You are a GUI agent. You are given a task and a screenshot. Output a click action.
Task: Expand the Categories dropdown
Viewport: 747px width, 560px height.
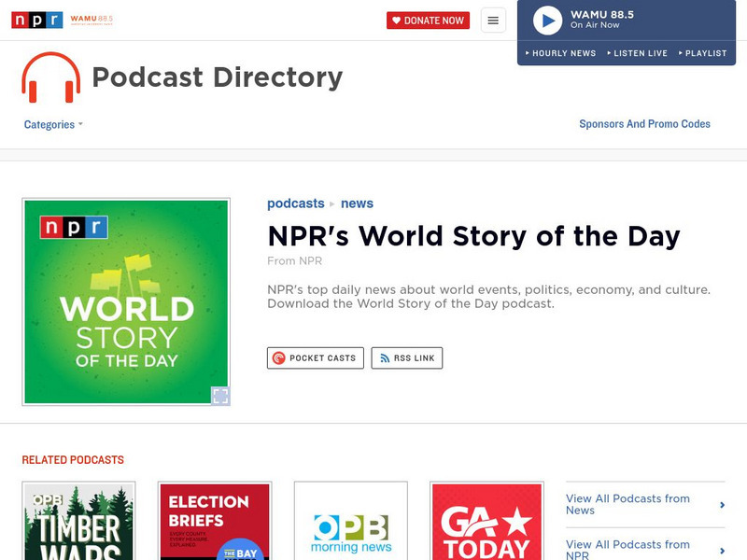coord(53,125)
